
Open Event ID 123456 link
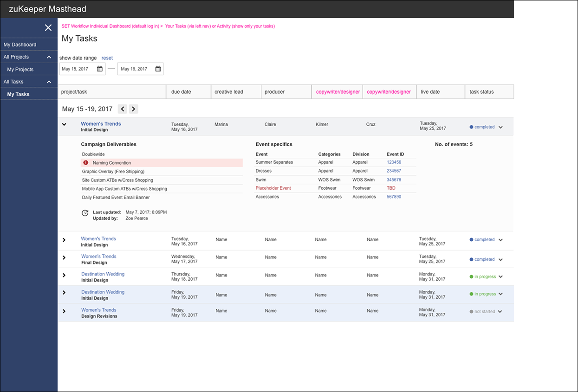click(394, 162)
